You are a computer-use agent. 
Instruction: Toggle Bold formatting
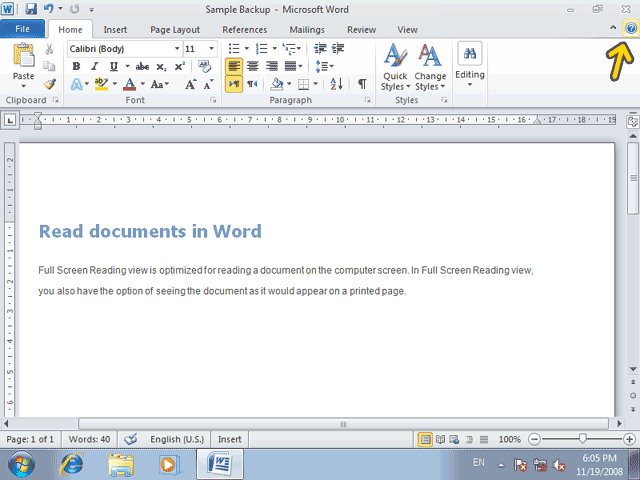click(x=76, y=66)
